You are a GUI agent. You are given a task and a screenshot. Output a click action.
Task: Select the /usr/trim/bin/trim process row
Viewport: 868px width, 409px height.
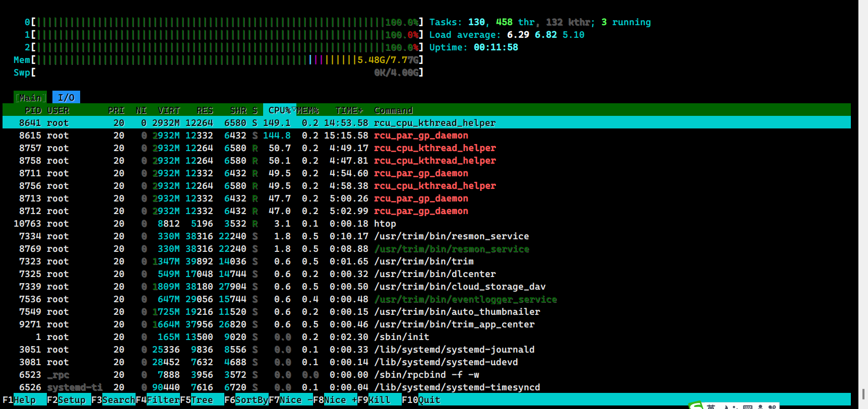pos(426,261)
